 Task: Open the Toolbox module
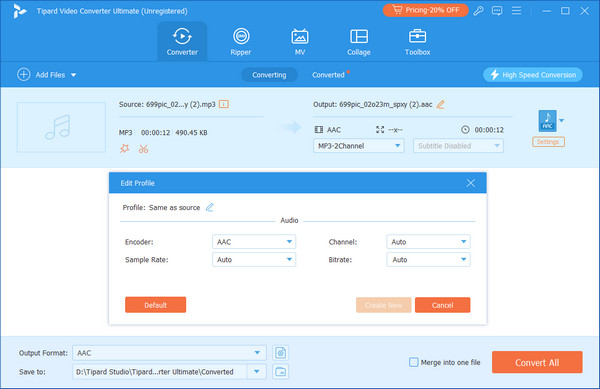click(417, 42)
